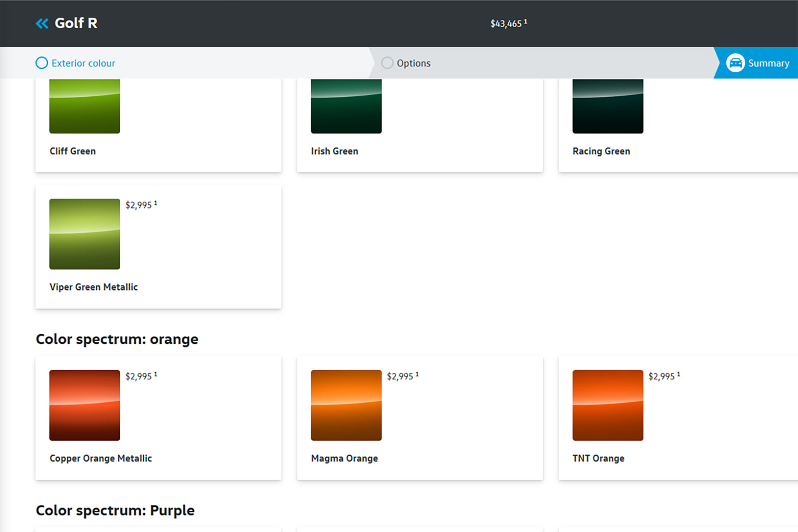798x532 pixels.
Task: Go to Exterior colour step
Action: [83, 63]
